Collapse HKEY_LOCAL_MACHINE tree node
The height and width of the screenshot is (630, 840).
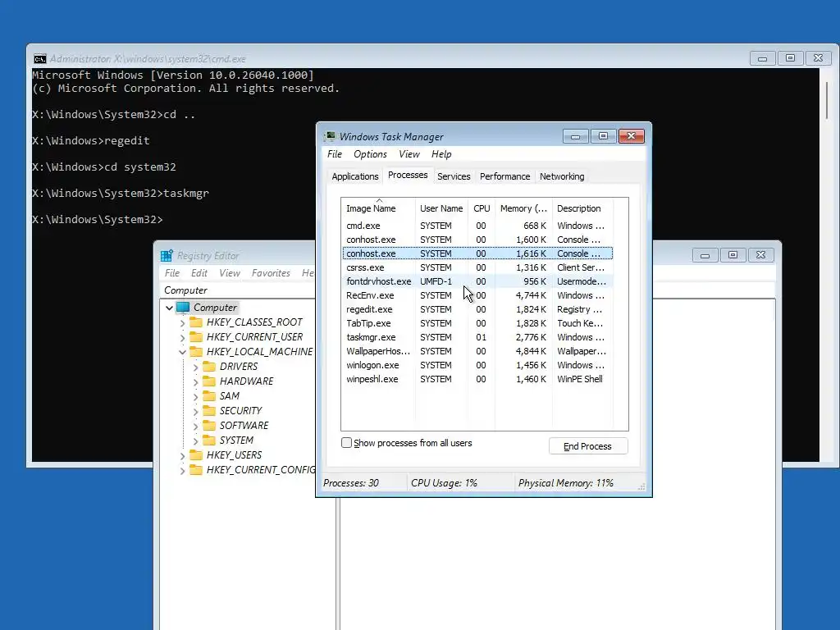(182, 352)
